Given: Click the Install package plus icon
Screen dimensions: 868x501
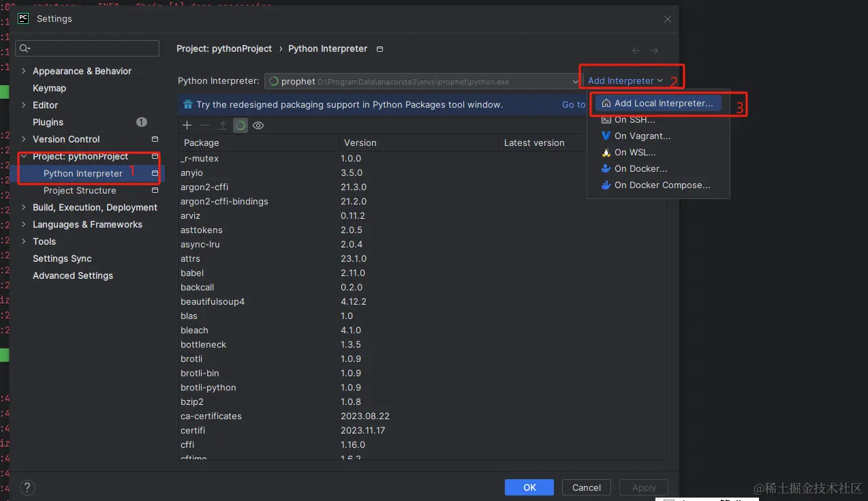Looking at the screenshot, I should 187,125.
